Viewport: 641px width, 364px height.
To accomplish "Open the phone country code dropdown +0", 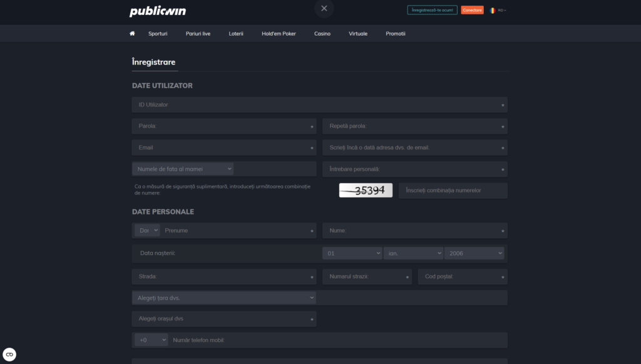I will [x=151, y=340].
